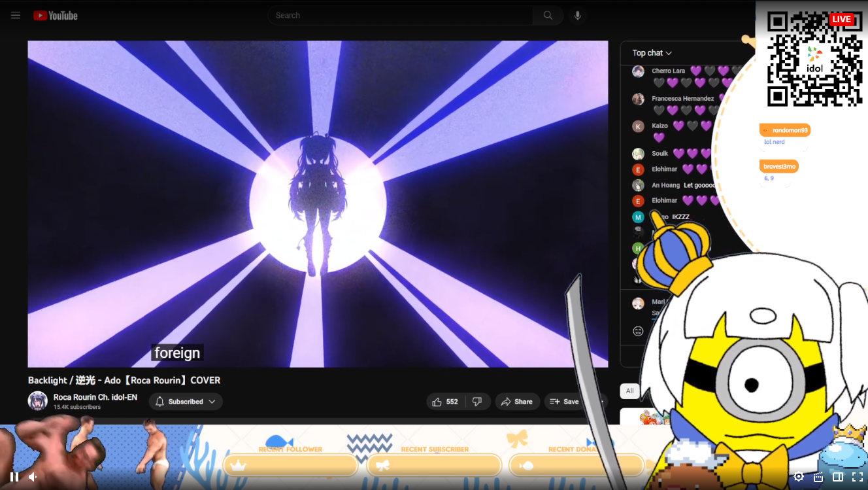This screenshot has height=490, width=868.
Task: Like the Backlight cover video
Action: coord(445,402)
